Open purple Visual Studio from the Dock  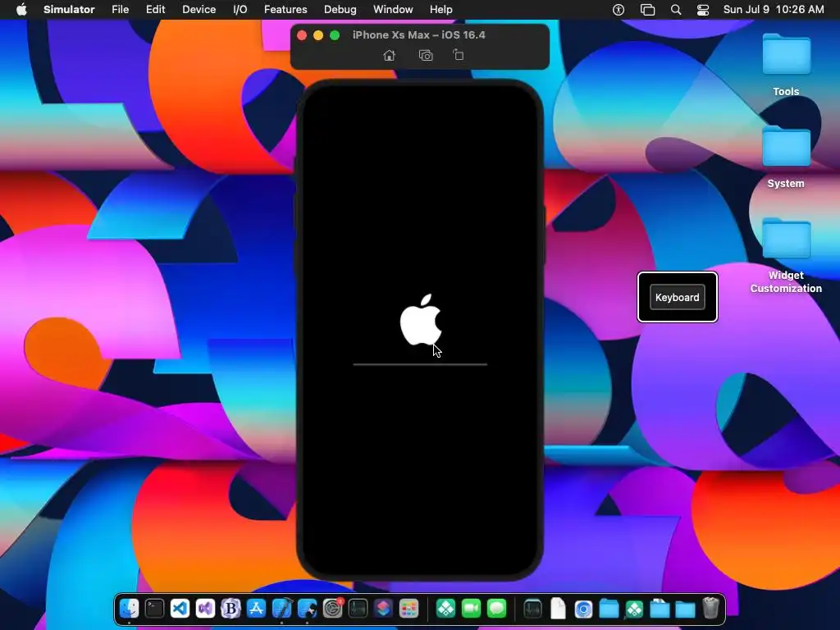click(205, 609)
